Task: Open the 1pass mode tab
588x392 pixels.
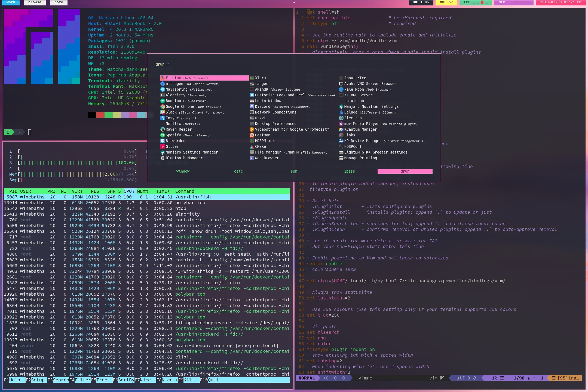Action: point(349,171)
